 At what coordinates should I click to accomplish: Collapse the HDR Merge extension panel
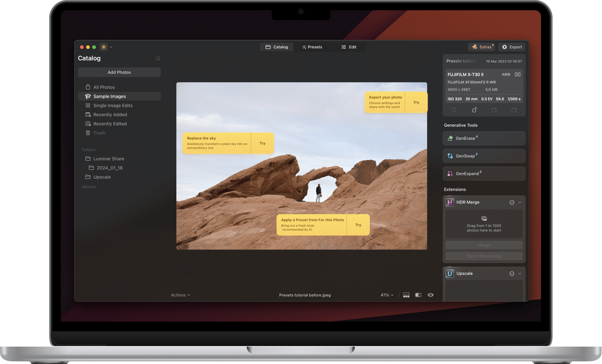(x=520, y=202)
